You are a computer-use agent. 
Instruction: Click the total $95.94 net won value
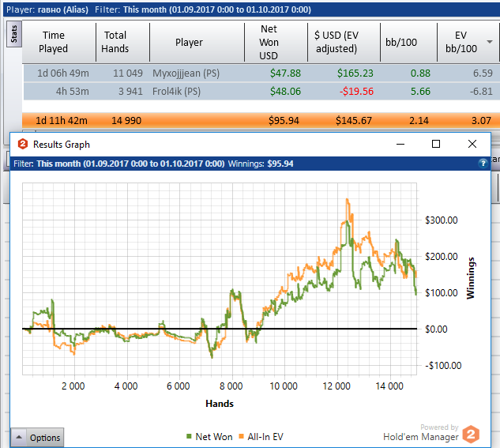[x=284, y=121]
